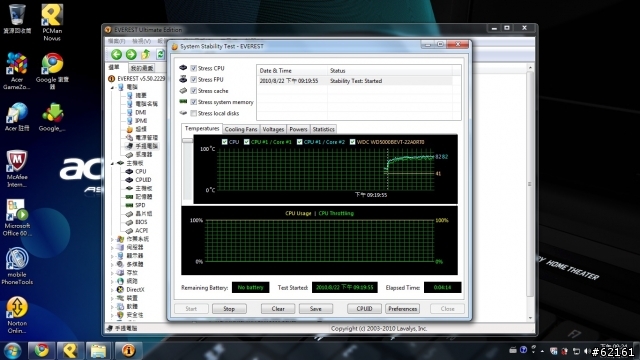Image resolution: width=640 pixels, height=360 pixels.
Task: Uncheck WDC hard disk in graph legend
Action: 352,142
